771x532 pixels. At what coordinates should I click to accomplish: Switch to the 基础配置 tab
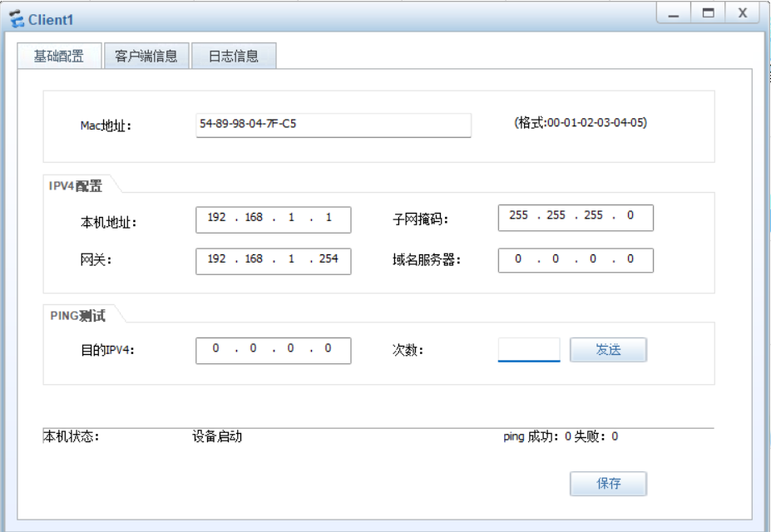(x=59, y=56)
